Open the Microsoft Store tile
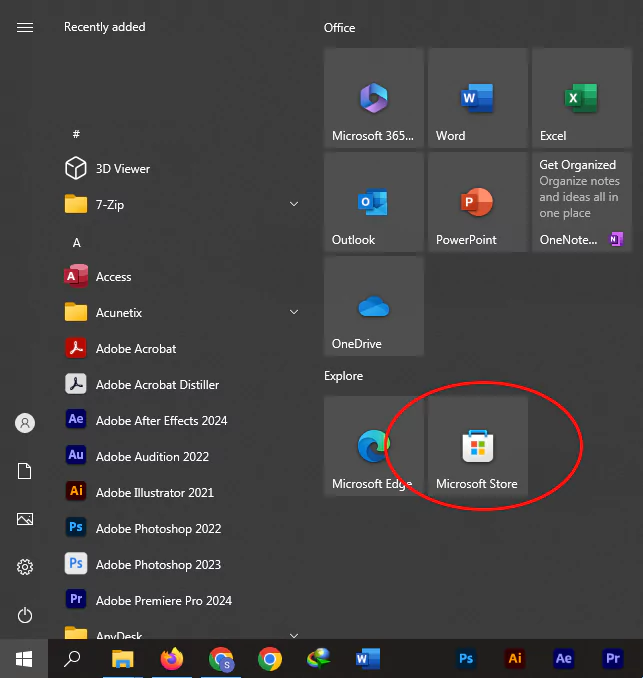The height and width of the screenshot is (678, 643). (477, 446)
